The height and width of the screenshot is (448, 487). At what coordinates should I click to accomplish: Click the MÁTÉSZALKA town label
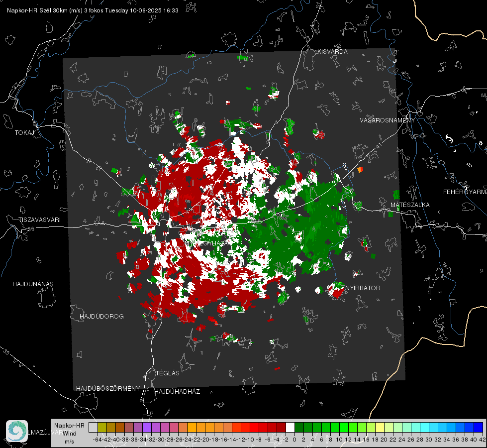point(410,205)
